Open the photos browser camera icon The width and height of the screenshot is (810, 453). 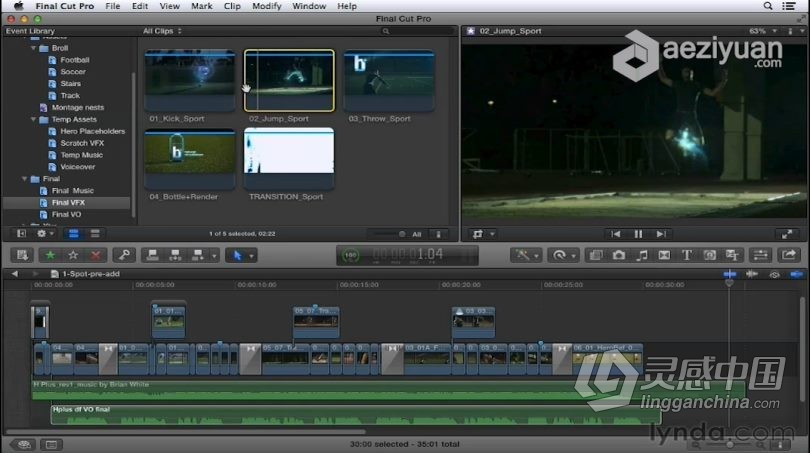[x=618, y=255]
